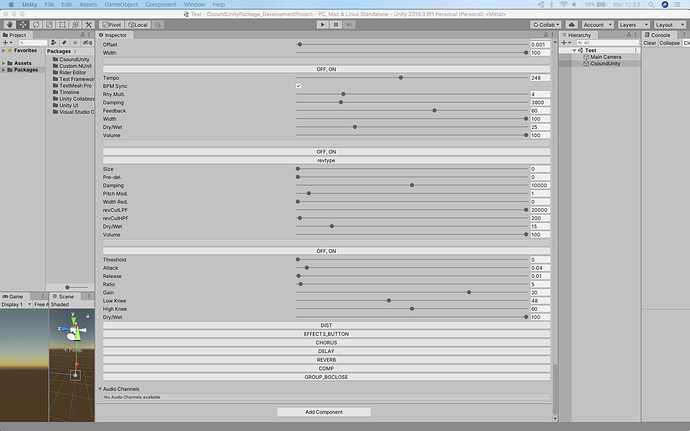Select the Move tool in toolbar
Viewport: 690px width, 431px height.
(23, 25)
